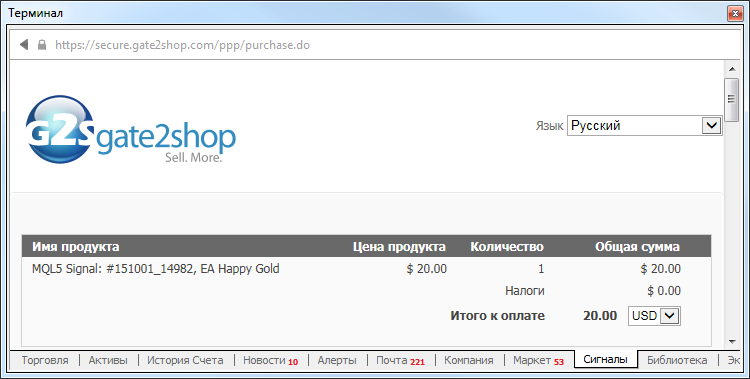Close the Терминал window
The image size is (750, 379).
pos(734,13)
